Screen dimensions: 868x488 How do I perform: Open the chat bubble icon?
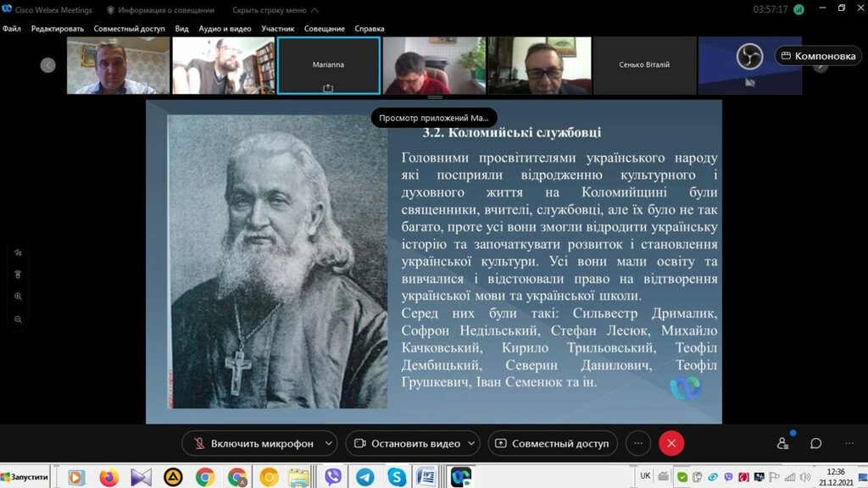(815, 443)
